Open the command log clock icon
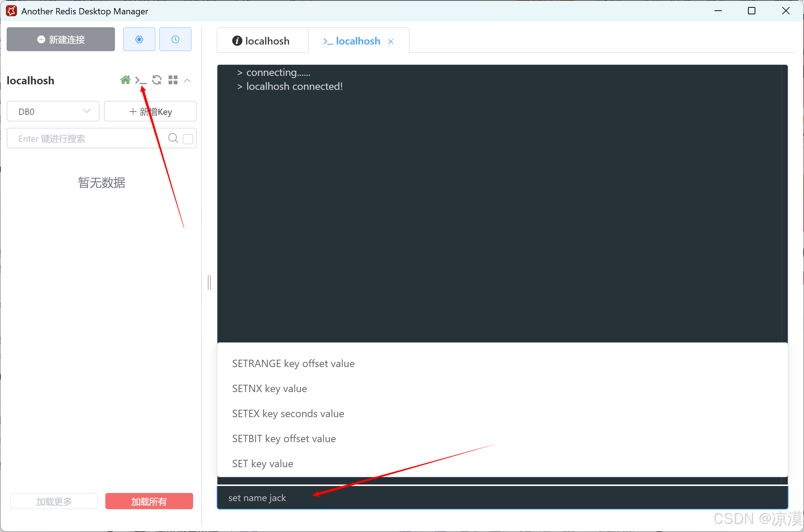 (175, 39)
